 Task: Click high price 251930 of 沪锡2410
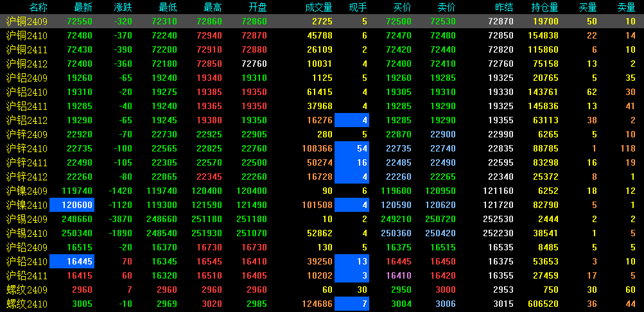pos(207,233)
